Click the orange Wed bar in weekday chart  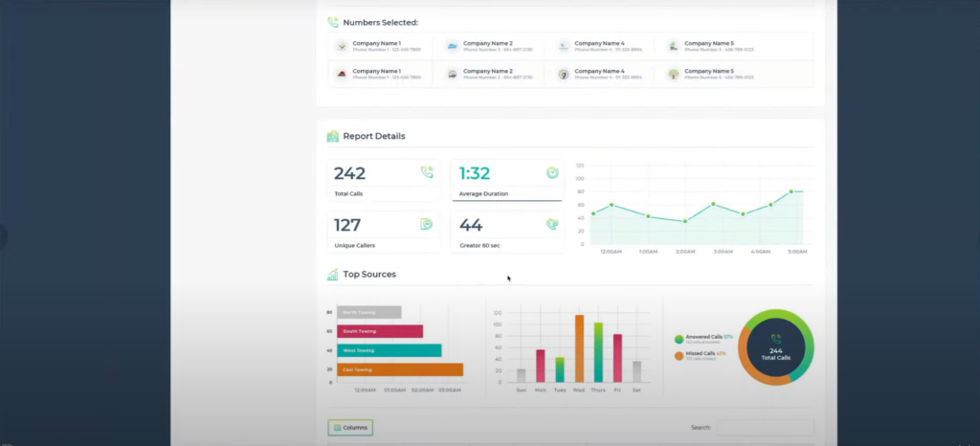point(579,348)
